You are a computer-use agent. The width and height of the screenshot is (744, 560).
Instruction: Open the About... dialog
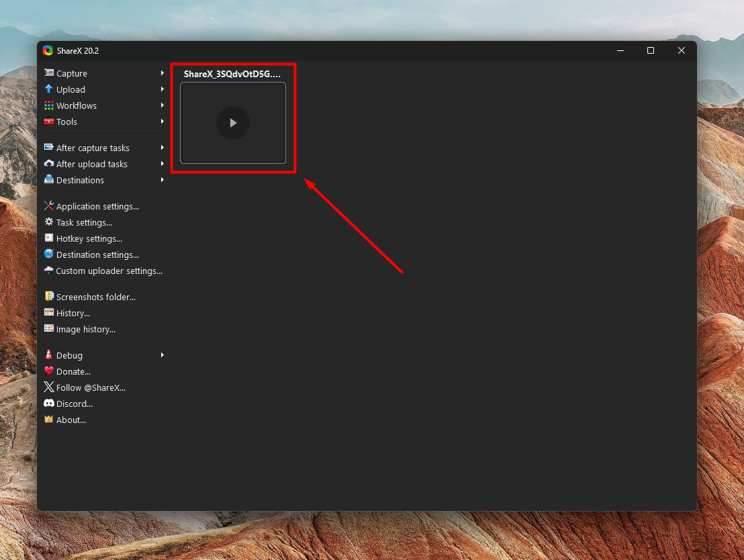104,420
